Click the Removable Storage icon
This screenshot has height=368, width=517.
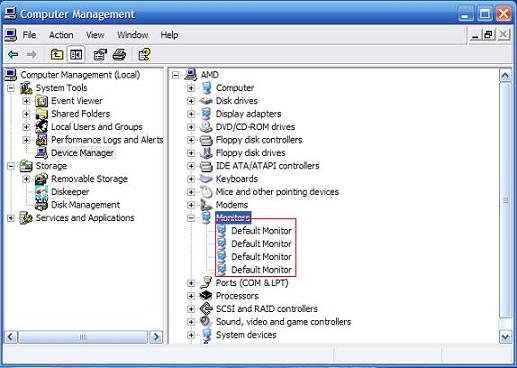(42, 179)
